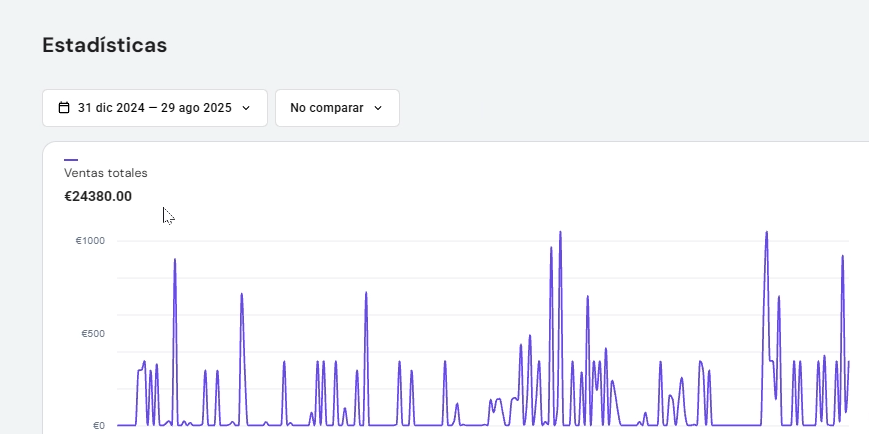Click the last tall peak near €900

point(843,257)
